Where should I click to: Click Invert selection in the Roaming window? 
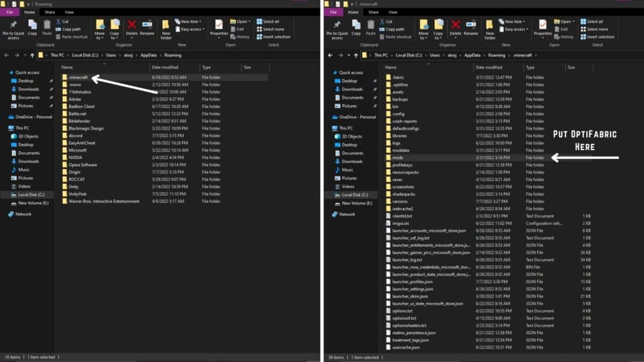pos(274,36)
